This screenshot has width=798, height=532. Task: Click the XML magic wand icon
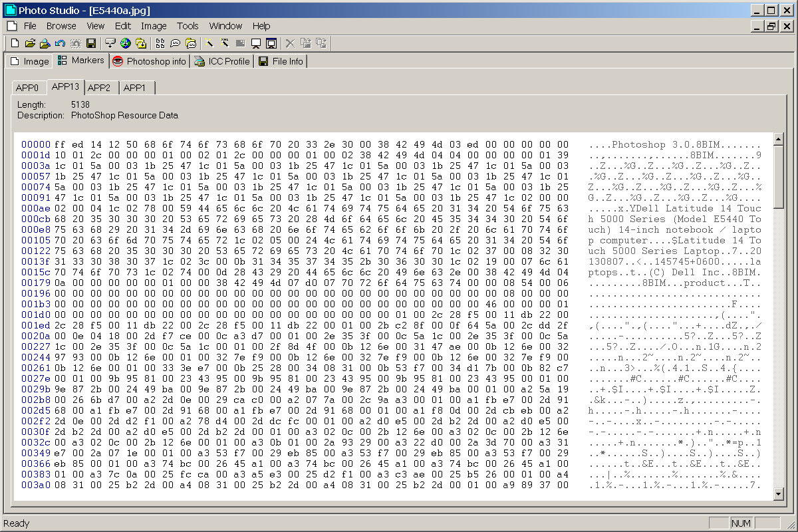[x=225, y=43]
